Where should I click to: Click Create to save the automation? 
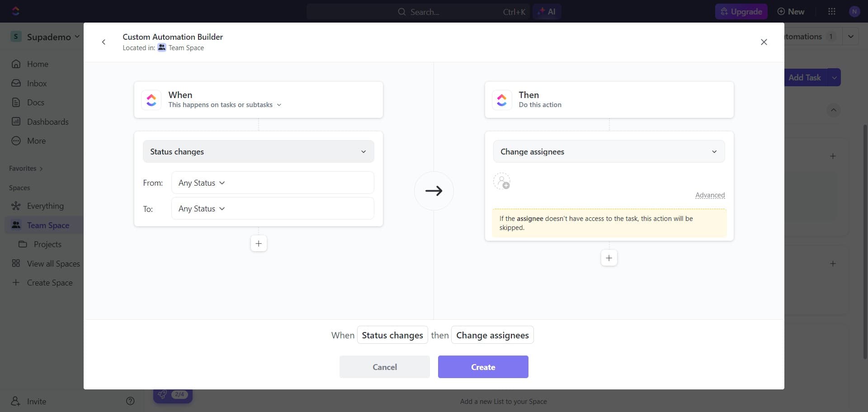pyautogui.click(x=483, y=367)
